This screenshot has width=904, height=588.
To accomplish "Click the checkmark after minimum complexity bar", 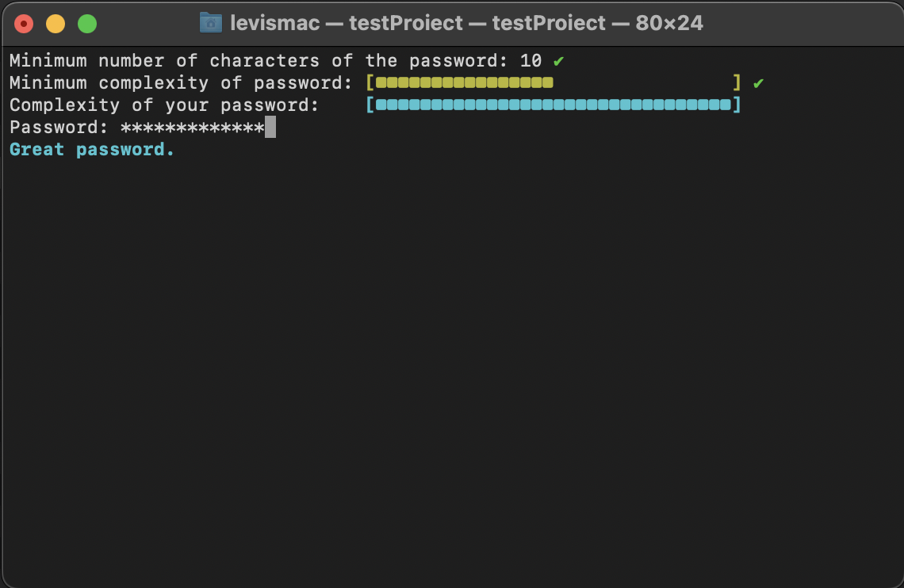I will [x=758, y=82].
